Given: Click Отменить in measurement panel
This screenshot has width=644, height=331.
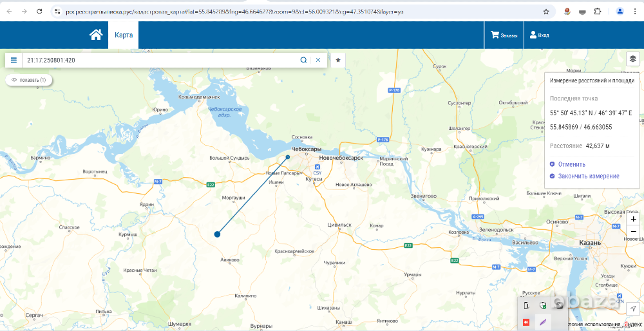Looking at the screenshot, I should click(x=571, y=164).
